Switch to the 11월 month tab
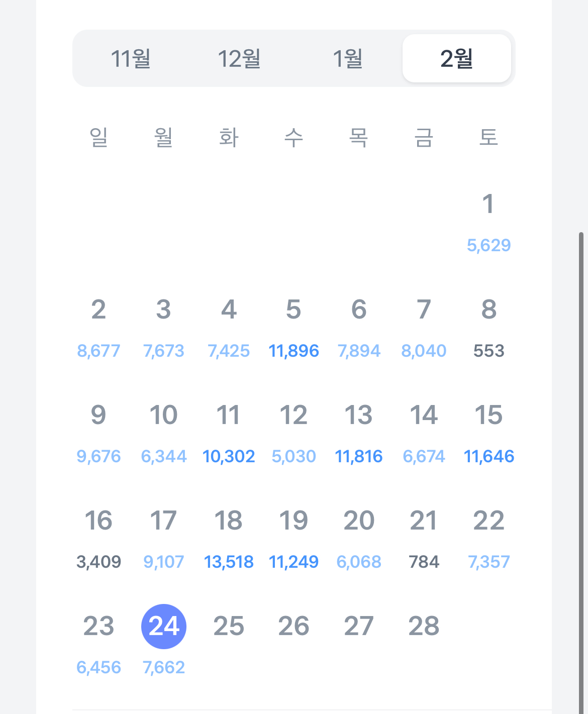The width and height of the screenshot is (588, 714). (131, 58)
